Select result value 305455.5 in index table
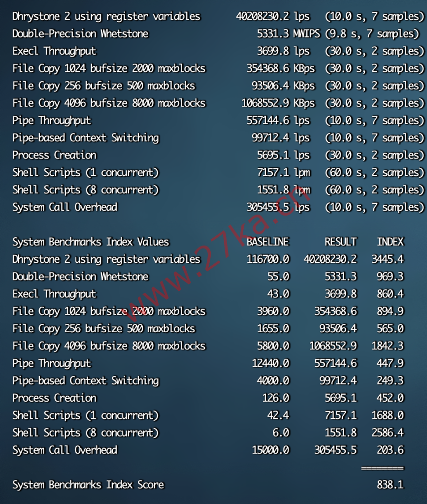427x504 pixels. [x=335, y=450]
